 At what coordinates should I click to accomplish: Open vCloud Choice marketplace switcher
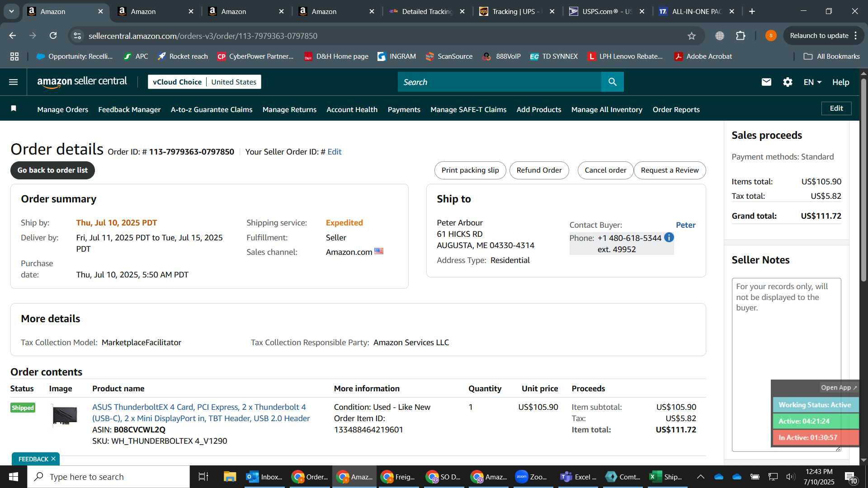(x=204, y=82)
